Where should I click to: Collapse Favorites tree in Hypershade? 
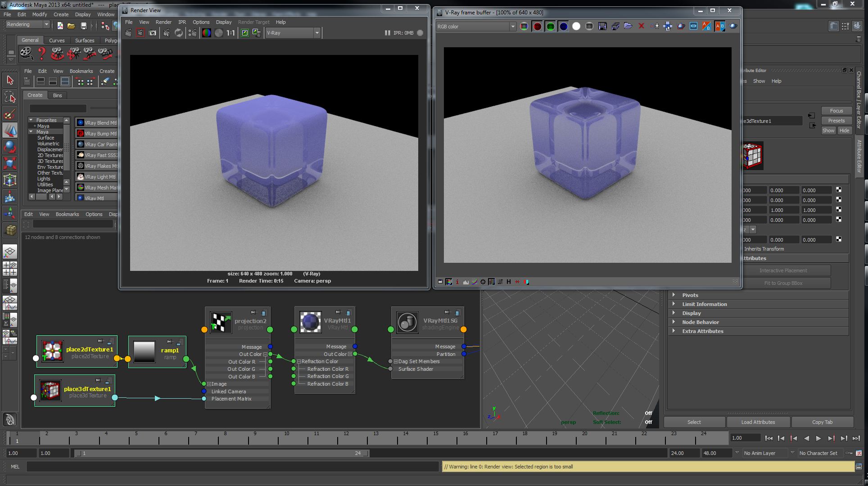pyautogui.click(x=31, y=120)
